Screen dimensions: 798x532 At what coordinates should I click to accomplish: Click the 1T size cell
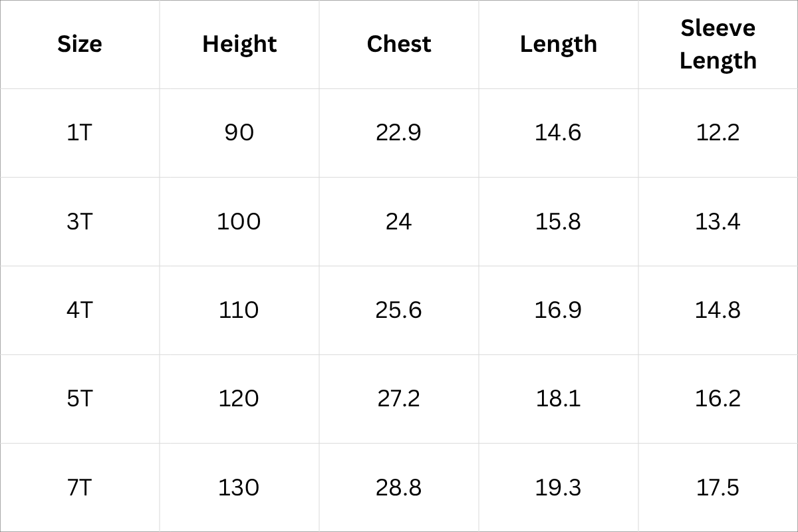pos(80,133)
